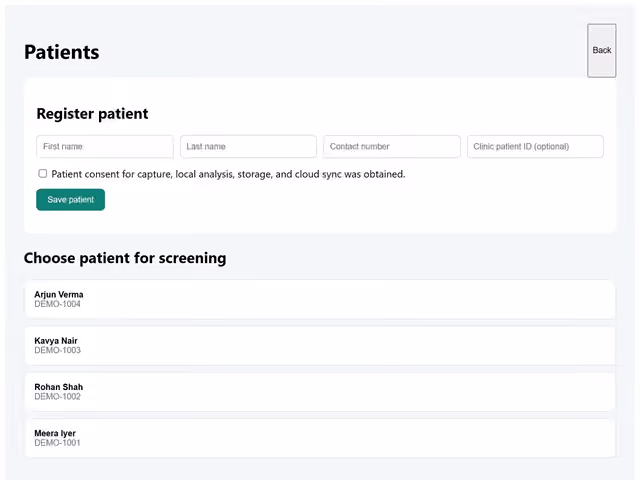This screenshot has height=480, width=640.
Task: Click the Clinic patient ID (optional) field
Action: (x=535, y=147)
